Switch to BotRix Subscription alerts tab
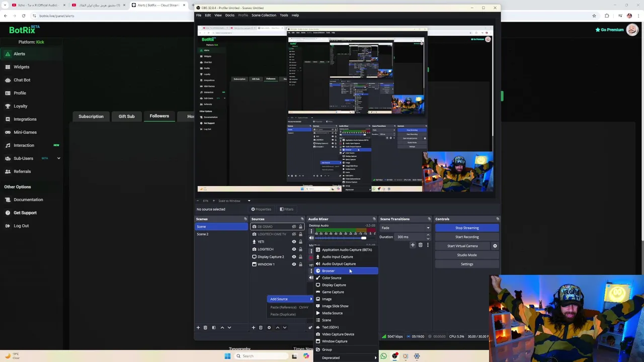 tap(91, 117)
